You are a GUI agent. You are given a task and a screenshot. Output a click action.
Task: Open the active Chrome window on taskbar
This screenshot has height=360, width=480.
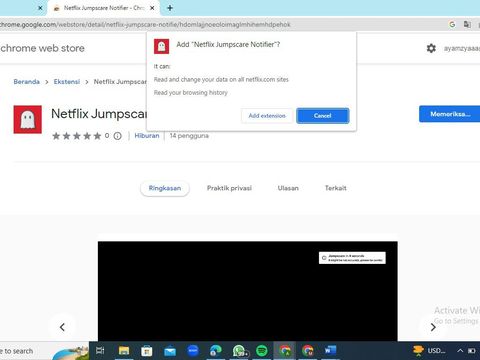coord(285,351)
